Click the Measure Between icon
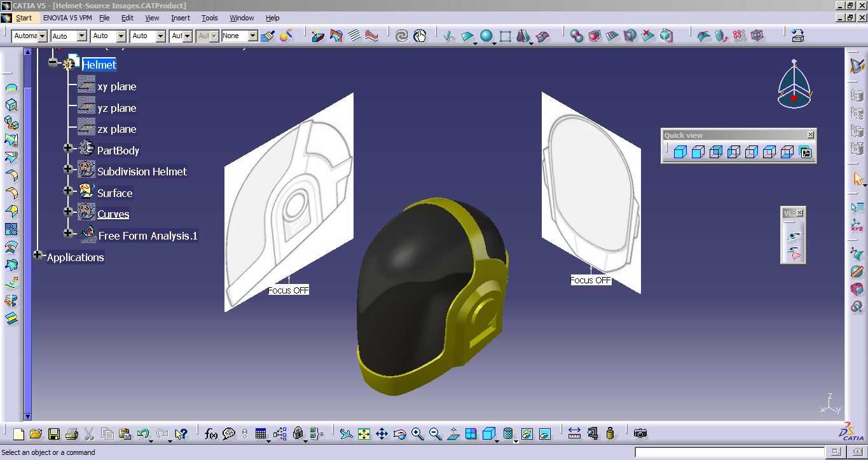 click(574, 434)
